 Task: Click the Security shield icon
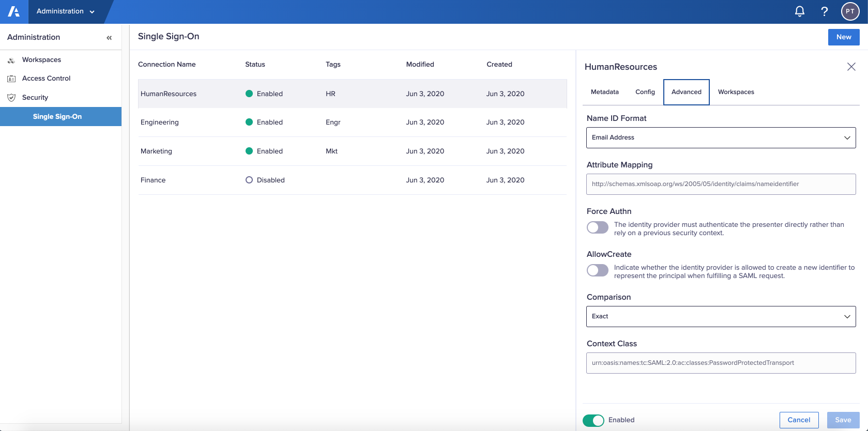point(11,98)
